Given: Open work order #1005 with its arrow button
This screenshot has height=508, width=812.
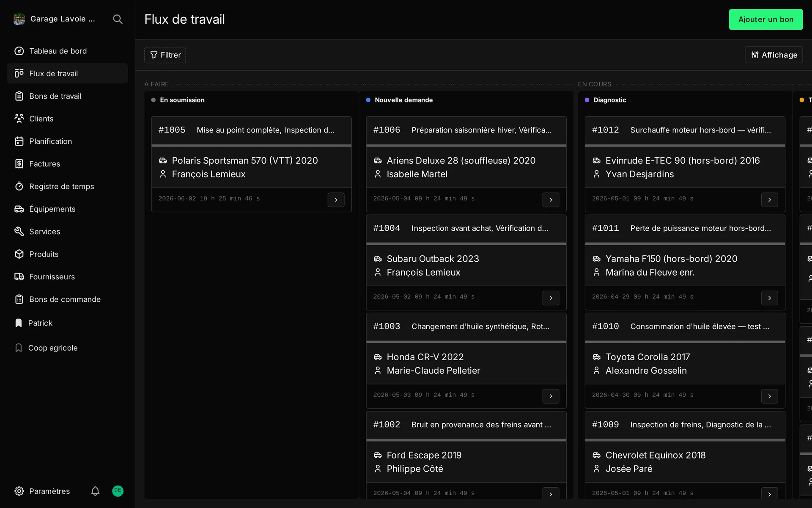Looking at the screenshot, I should (336, 200).
